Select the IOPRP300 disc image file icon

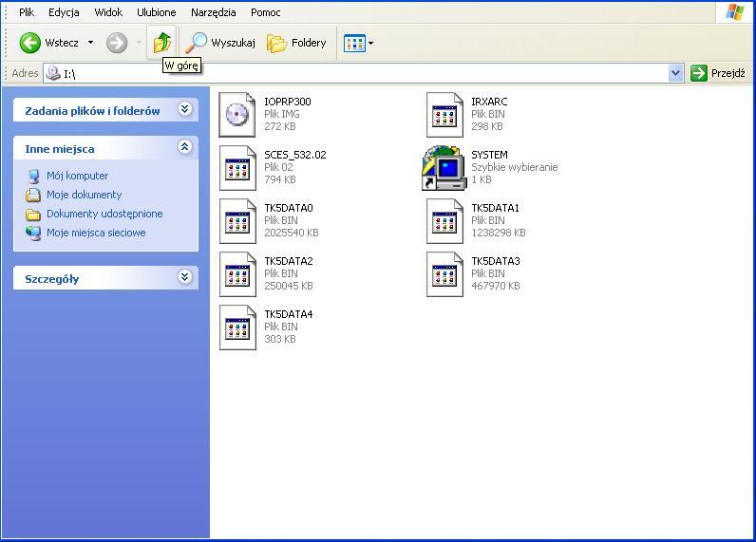click(x=237, y=115)
